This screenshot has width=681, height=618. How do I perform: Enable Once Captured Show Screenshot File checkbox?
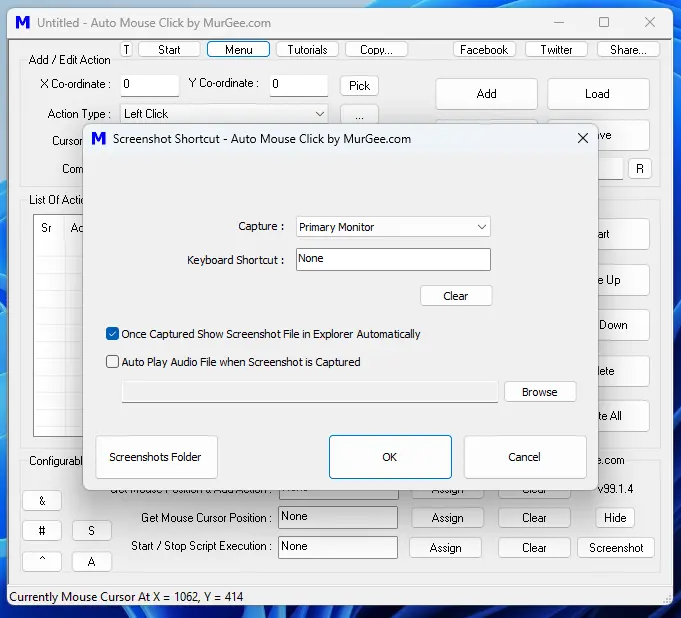(112, 334)
